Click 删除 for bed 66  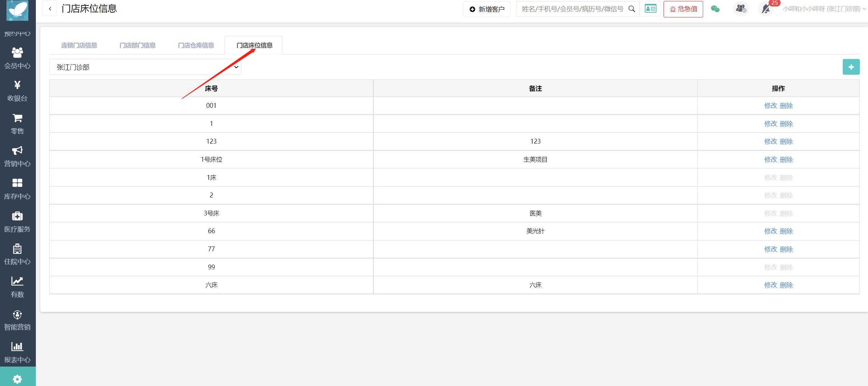786,231
